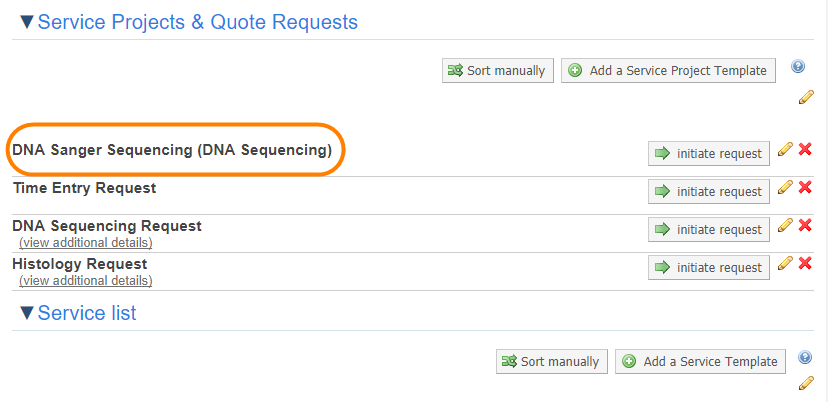Screen dimensions: 828x402
Task: Sort service projects manually
Action: pos(498,71)
